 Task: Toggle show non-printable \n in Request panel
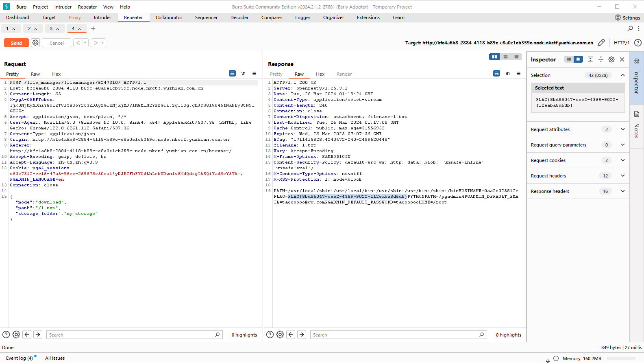[243, 74]
